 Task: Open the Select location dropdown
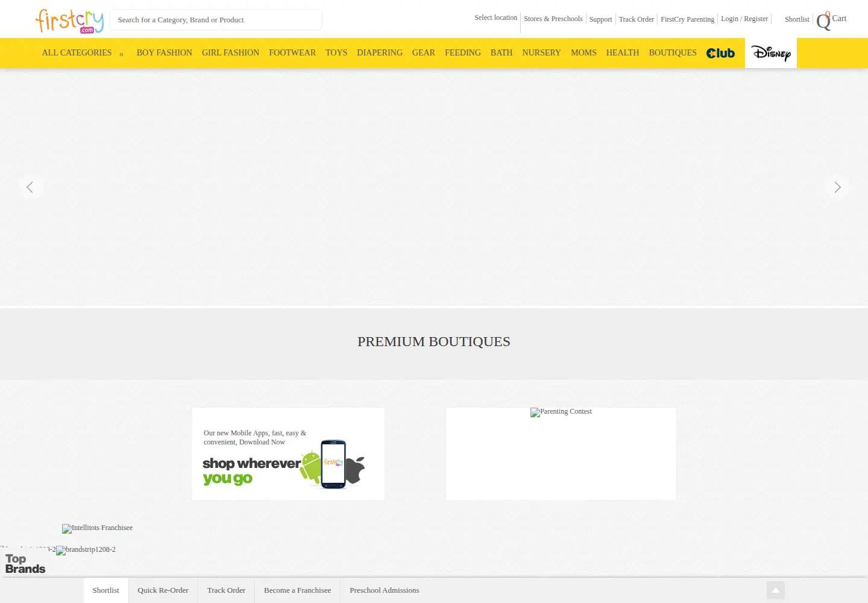[x=495, y=18]
